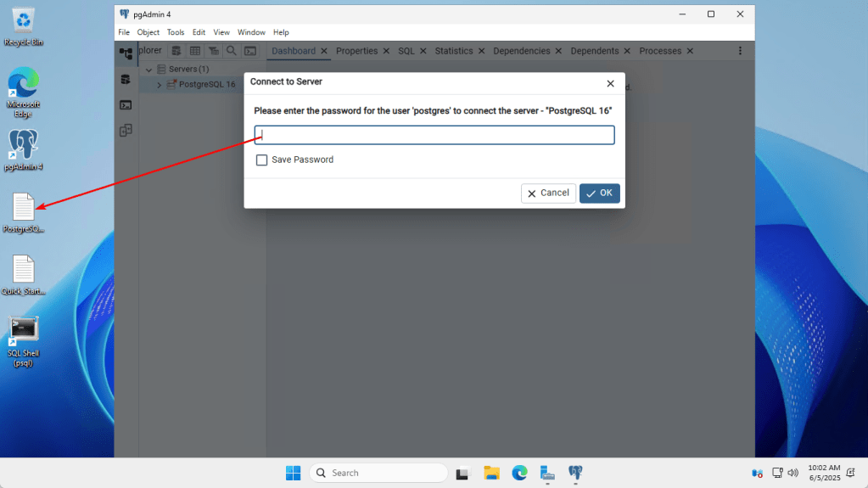
Task: Click the pgAdmin elephant icon in the taskbar
Action: point(575,473)
